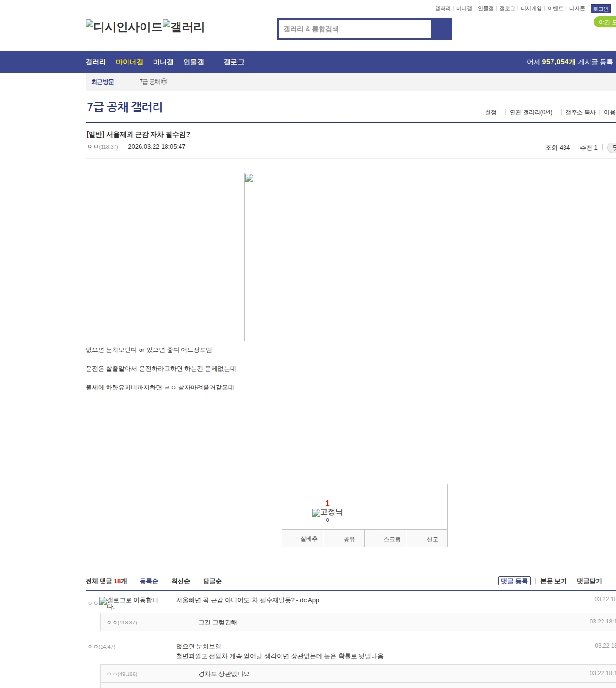Click the post title 서울제외 근감 자차 필수임?
616x688 pixels.
(138, 135)
